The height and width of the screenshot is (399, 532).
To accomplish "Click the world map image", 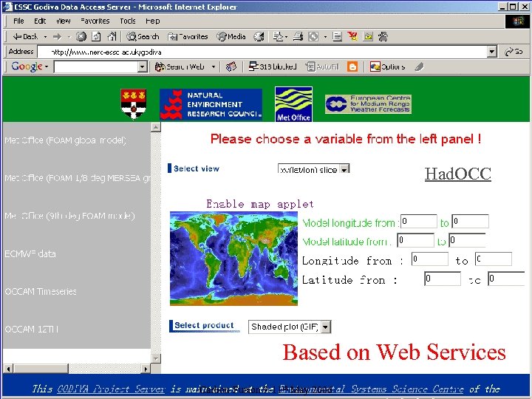I will [x=233, y=259].
